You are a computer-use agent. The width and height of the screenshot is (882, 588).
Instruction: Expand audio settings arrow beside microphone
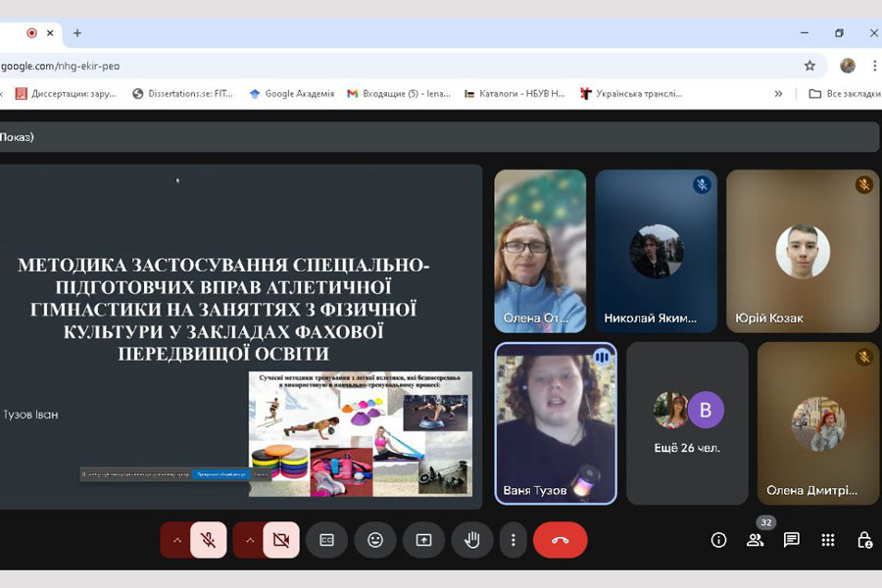tap(177, 540)
